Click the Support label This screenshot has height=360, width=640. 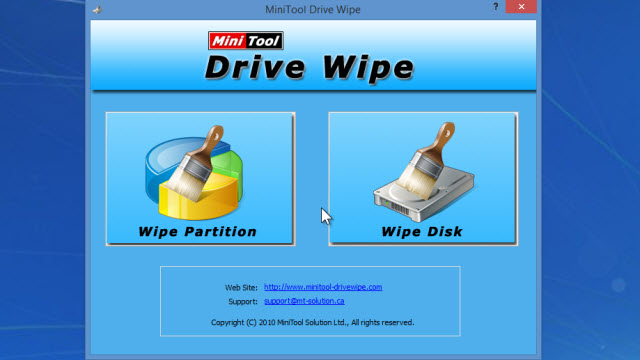pyautogui.click(x=243, y=301)
